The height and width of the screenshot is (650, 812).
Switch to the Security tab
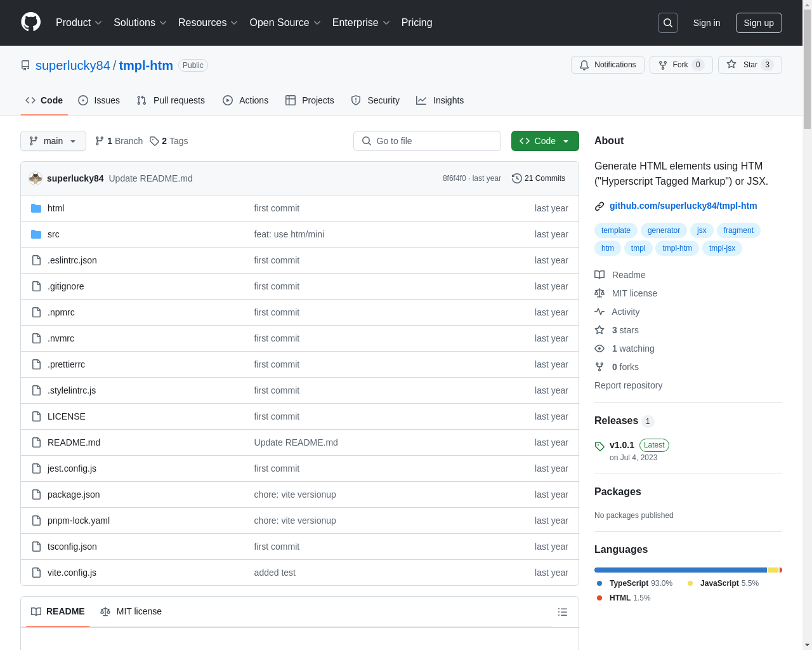[x=376, y=100]
